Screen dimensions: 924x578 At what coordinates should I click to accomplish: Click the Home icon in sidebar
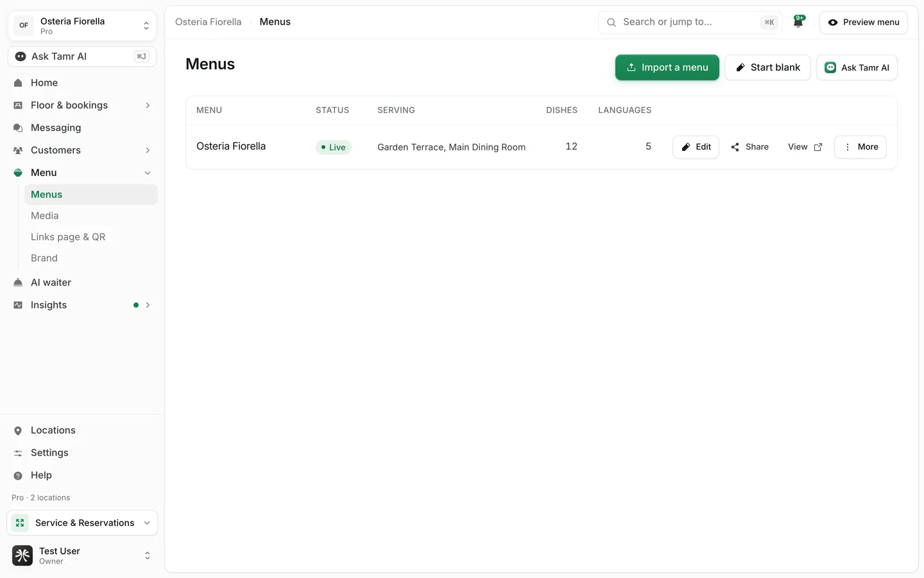[18, 83]
